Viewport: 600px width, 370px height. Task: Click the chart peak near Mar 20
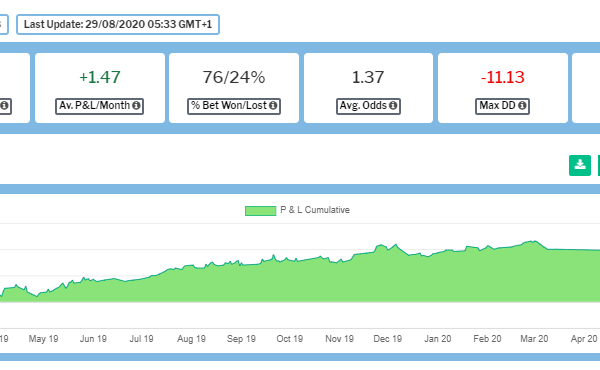coord(534,241)
